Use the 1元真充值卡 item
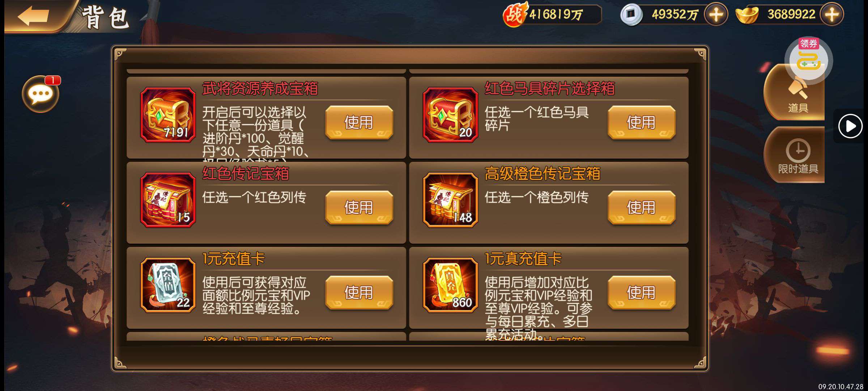The image size is (868, 391). [x=641, y=293]
